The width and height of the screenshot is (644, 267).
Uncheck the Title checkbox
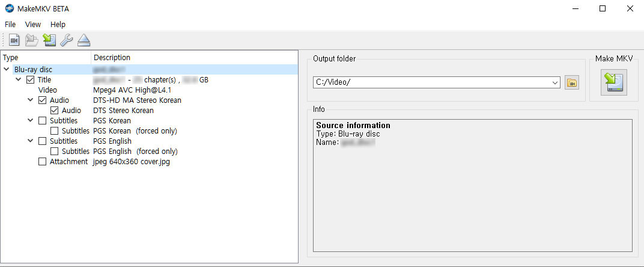tap(30, 80)
